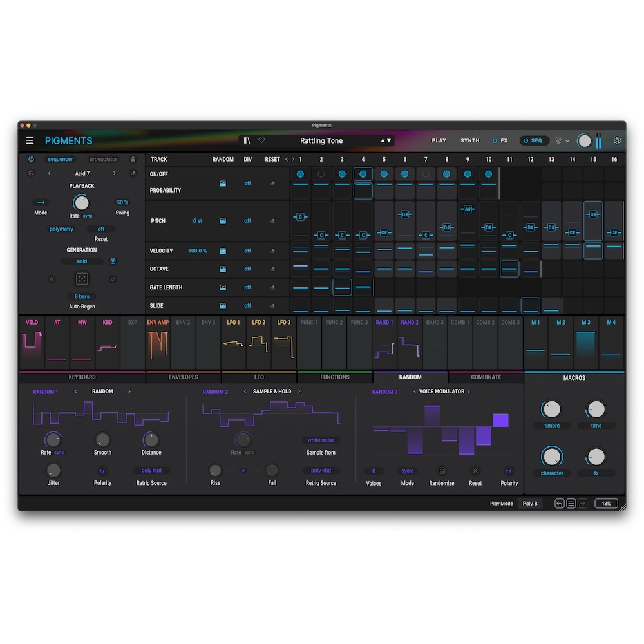The image size is (644, 644).
Task: Toggle step 2 on in the On/Off row
Action: [x=321, y=174]
